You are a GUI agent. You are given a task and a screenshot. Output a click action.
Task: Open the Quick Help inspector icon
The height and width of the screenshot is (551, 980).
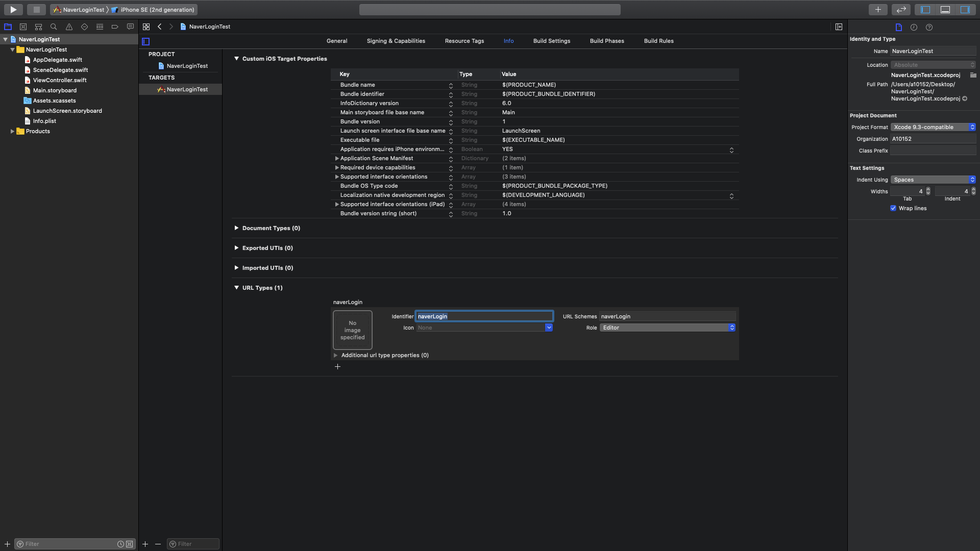pyautogui.click(x=929, y=28)
